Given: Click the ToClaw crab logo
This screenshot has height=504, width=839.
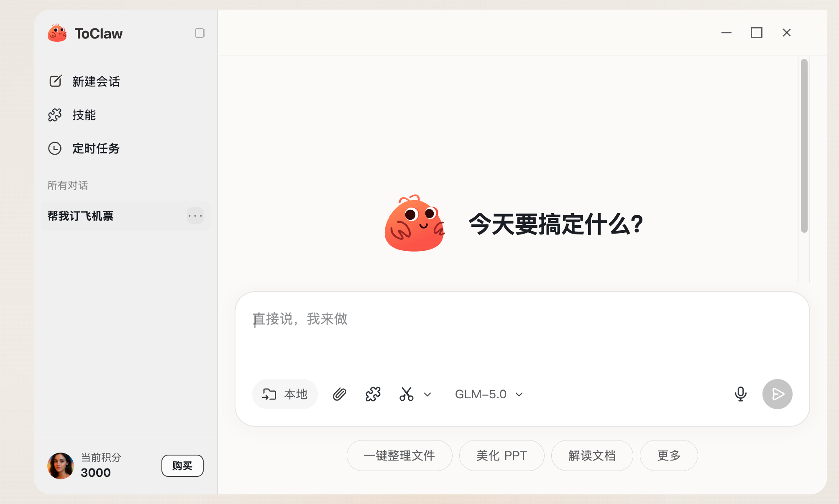Looking at the screenshot, I should 57,33.
